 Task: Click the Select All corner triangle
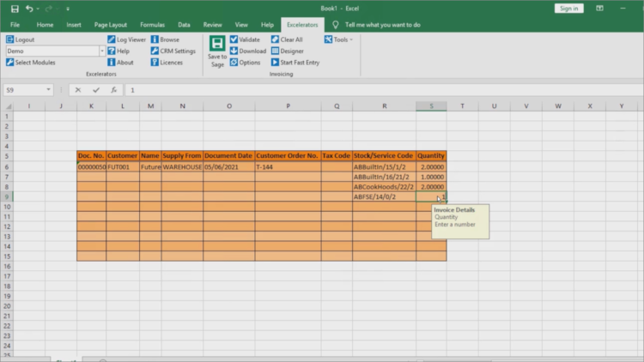tap(8, 106)
